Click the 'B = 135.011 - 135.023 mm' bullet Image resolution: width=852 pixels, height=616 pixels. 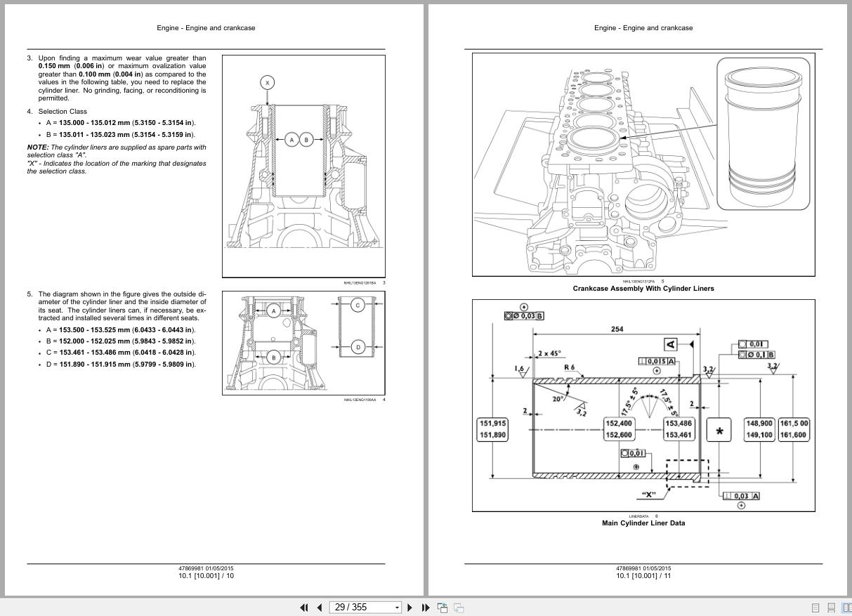tap(121, 135)
